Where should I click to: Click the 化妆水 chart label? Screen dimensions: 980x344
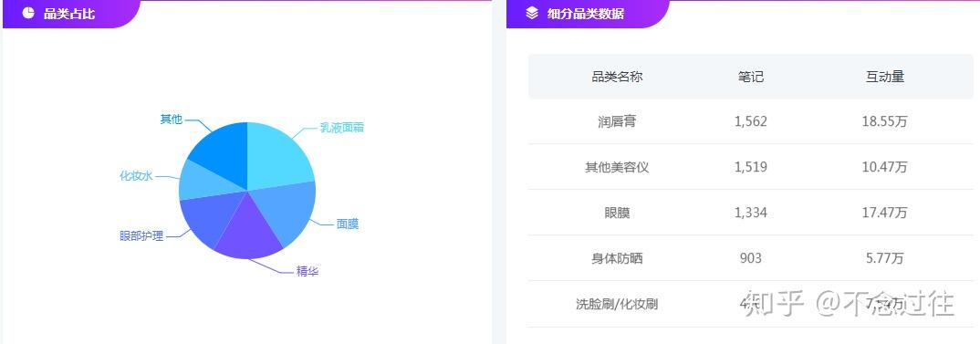[136, 176]
